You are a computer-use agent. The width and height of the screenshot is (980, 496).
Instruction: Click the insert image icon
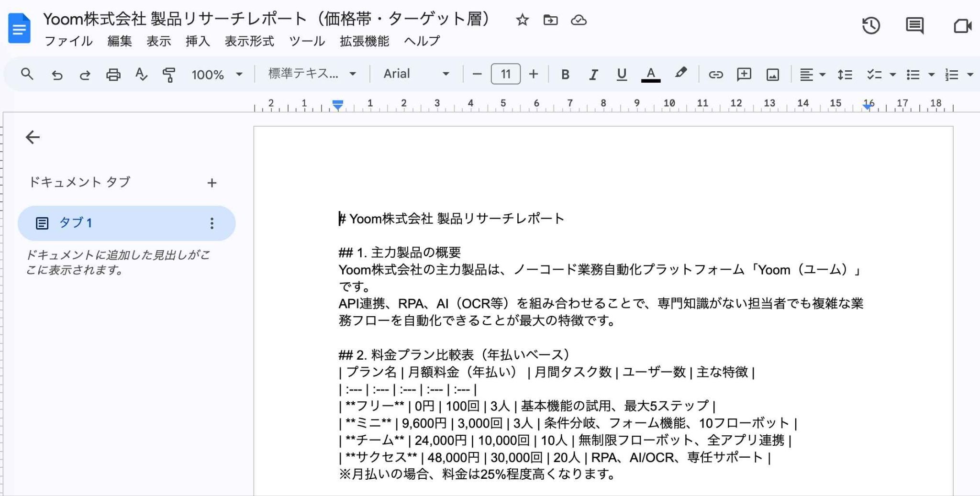772,75
